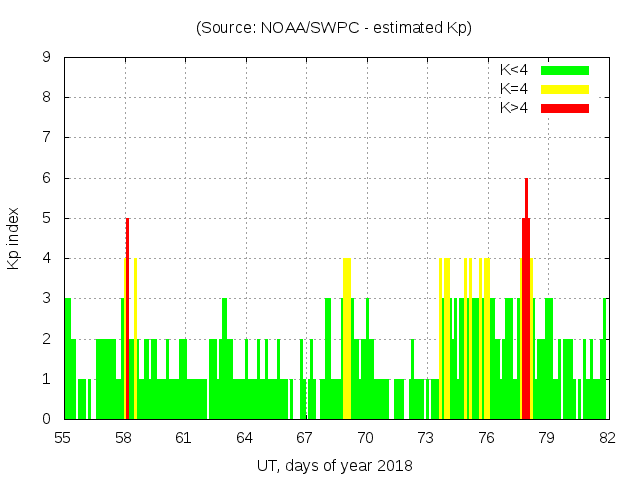The height and width of the screenshot is (480, 640).
Task: Click the x-axis tick label 76
Action: (x=486, y=437)
